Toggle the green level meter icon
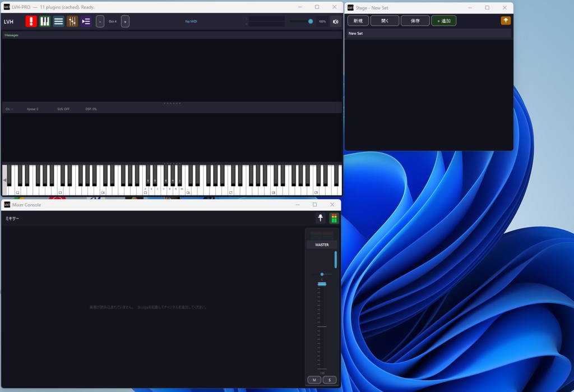 click(x=334, y=218)
